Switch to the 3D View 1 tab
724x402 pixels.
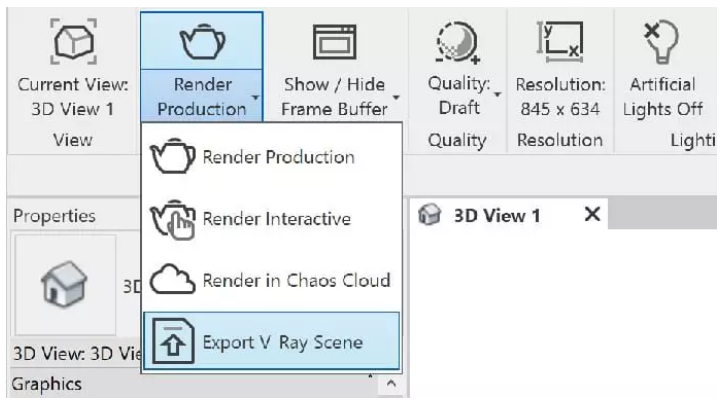tap(497, 216)
